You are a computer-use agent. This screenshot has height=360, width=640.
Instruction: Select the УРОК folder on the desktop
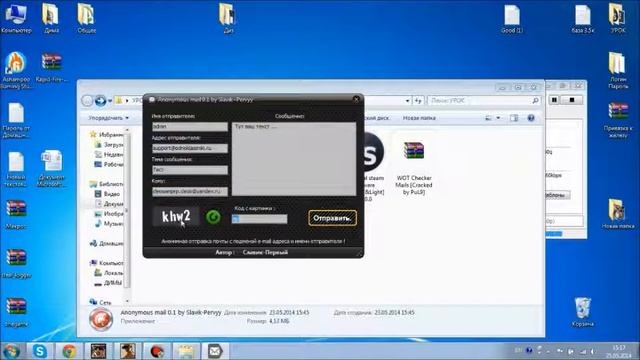coord(618,18)
